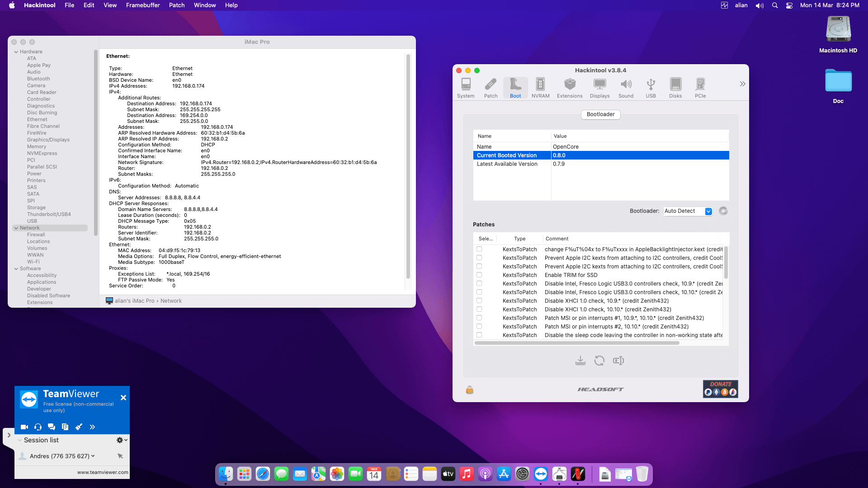868x488 pixels.
Task: Start video in TeamViewer panel
Action: coord(24,427)
